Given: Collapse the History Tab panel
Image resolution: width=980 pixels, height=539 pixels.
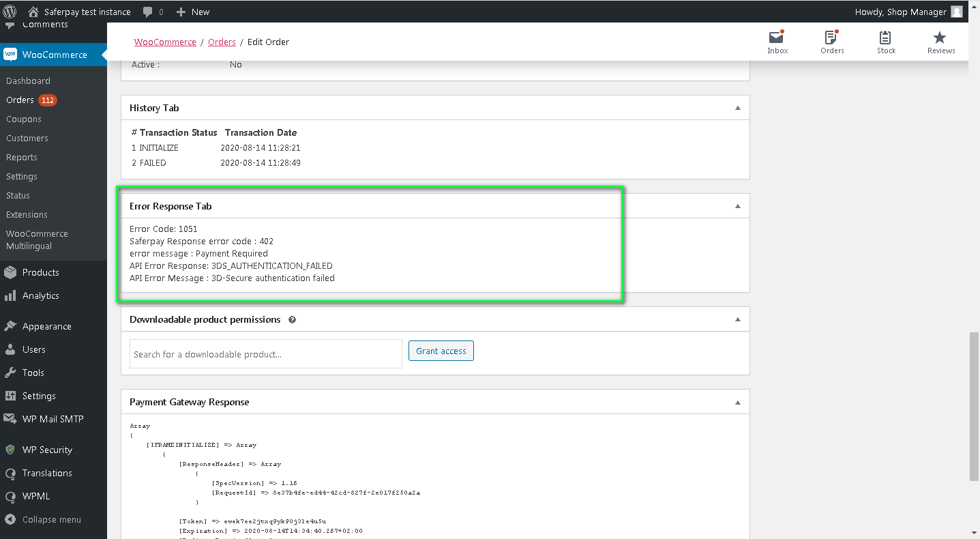Looking at the screenshot, I should click(x=737, y=108).
